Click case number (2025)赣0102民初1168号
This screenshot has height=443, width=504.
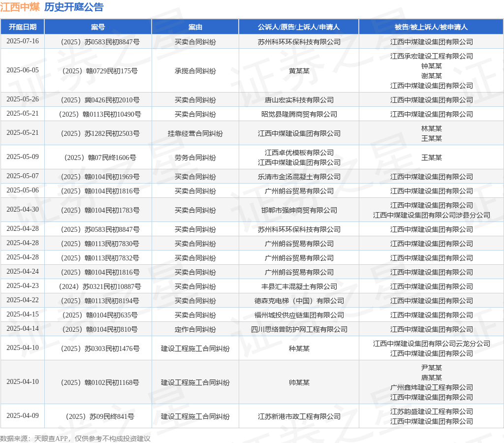[x=100, y=382]
